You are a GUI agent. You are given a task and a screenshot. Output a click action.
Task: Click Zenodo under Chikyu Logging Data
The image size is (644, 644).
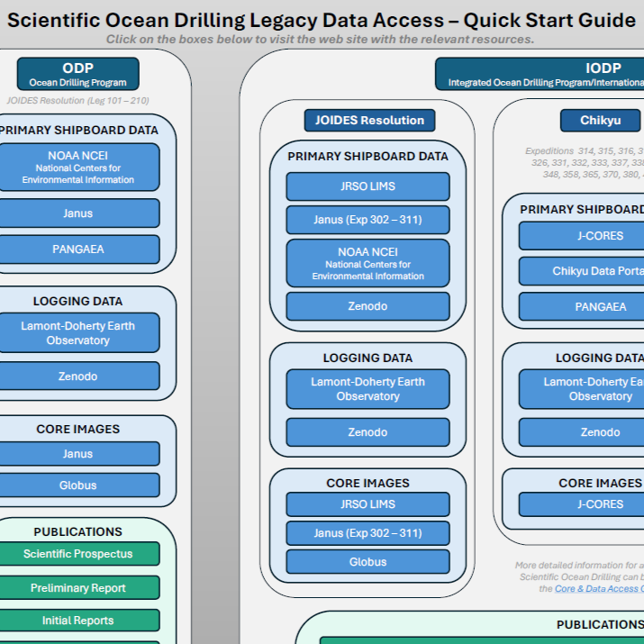(582, 432)
